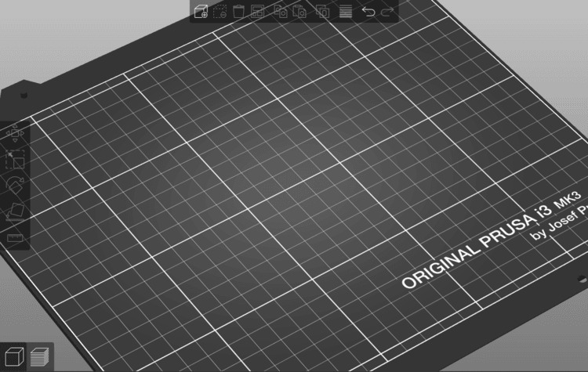Select the Rotate gizmo tool
This screenshot has height=372, width=588.
(x=15, y=185)
